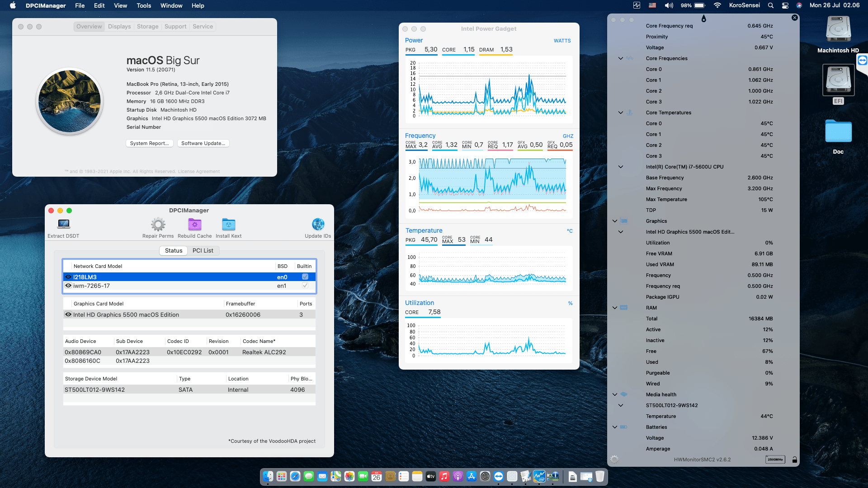Collapse Intel(R) Core(TM) i7-5600U CPU section
The height and width of the screenshot is (488, 868).
pyautogui.click(x=621, y=167)
